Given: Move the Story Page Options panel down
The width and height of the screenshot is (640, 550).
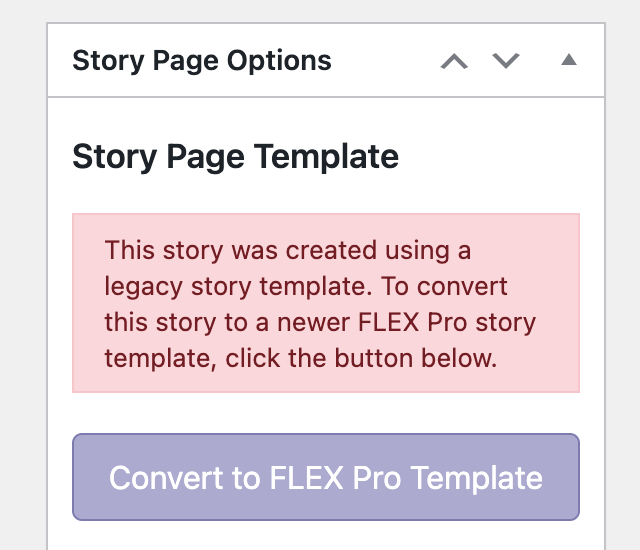Looking at the screenshot, I should (507, 61).
